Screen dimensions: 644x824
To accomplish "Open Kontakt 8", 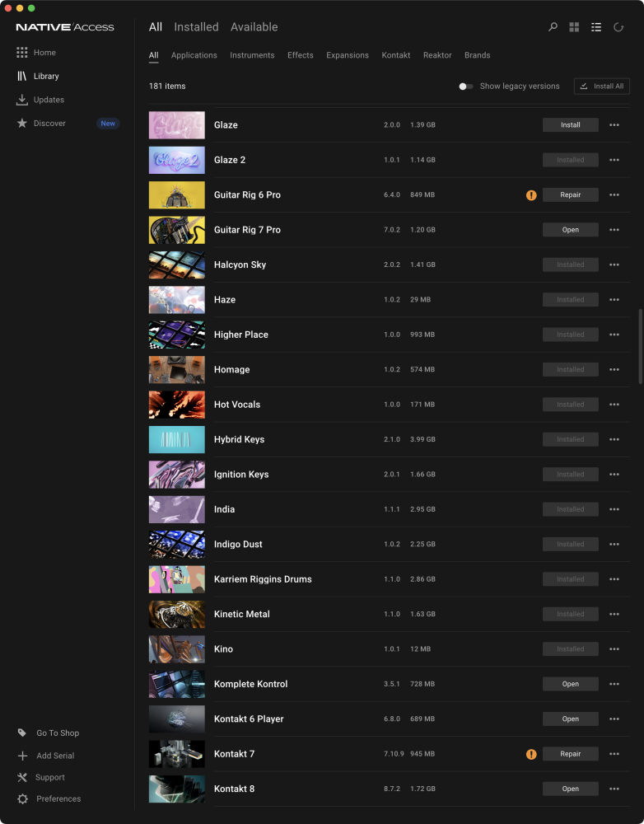I will (571, 789).
